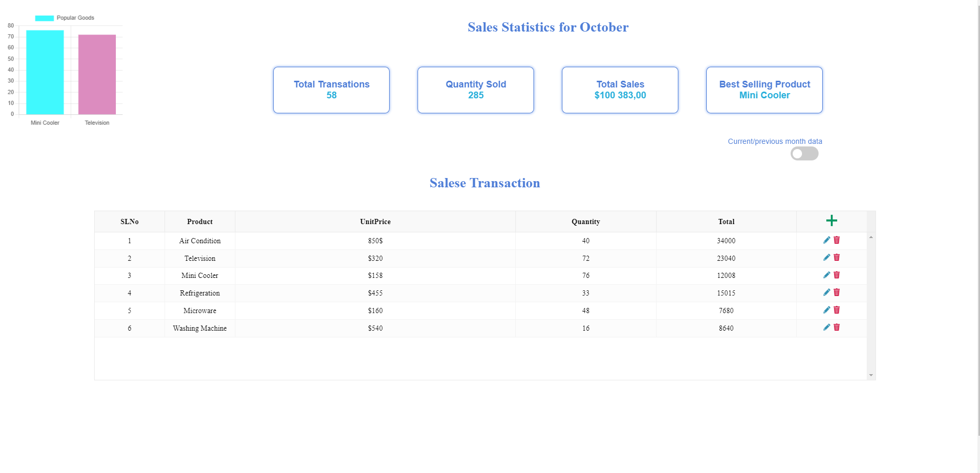Screen dimensions: 980x473
Task: Toggle the Current/previous month data switch
Action: (x=804, y=153)
